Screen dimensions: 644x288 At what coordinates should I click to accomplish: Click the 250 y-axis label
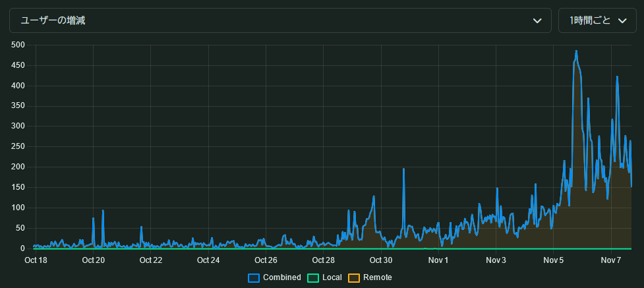click(18, 147)
